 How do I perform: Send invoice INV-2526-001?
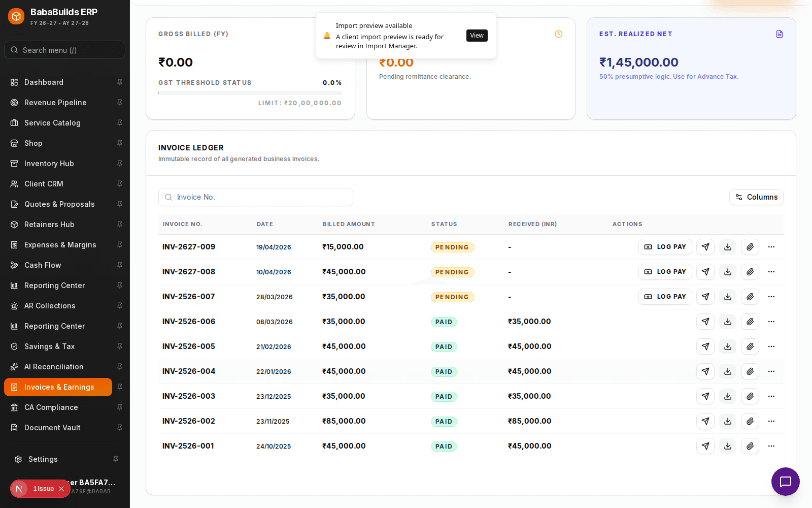point(705,446)
